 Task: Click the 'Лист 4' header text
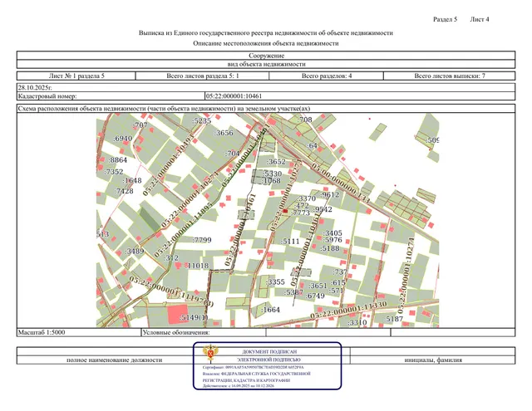(480, 19)
